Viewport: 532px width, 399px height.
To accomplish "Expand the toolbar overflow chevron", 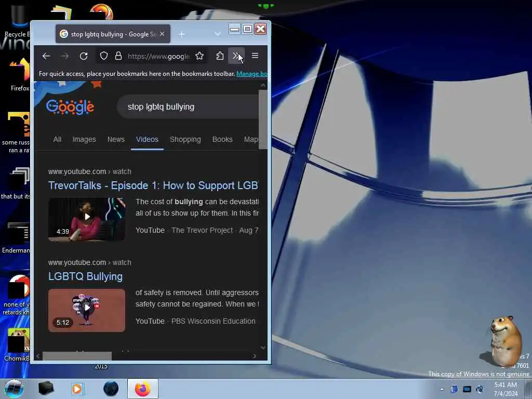I will pyautogui.click(x=236, y=56).
